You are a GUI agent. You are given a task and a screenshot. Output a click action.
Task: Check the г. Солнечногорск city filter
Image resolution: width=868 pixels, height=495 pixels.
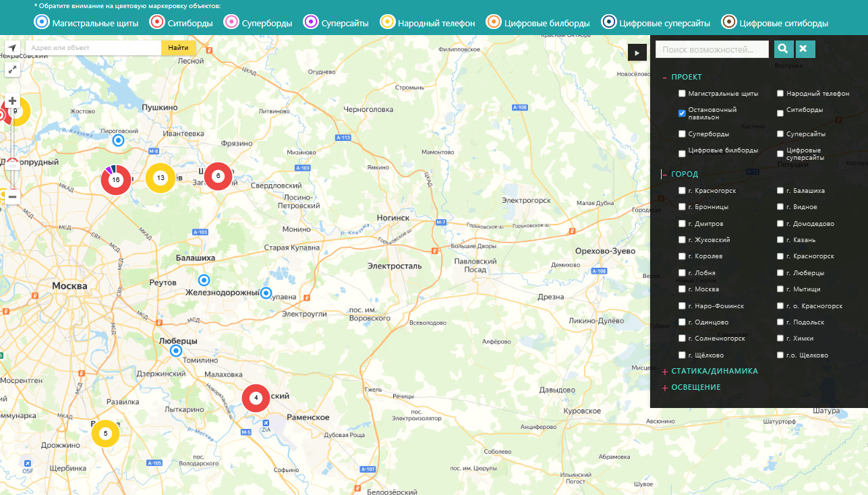pyautogui.click(x=682, y=339)
